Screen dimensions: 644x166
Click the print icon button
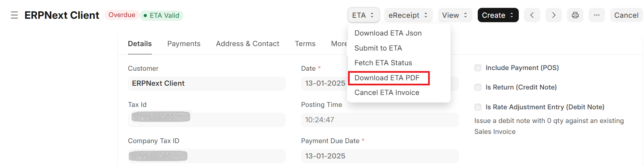(575, 15)
